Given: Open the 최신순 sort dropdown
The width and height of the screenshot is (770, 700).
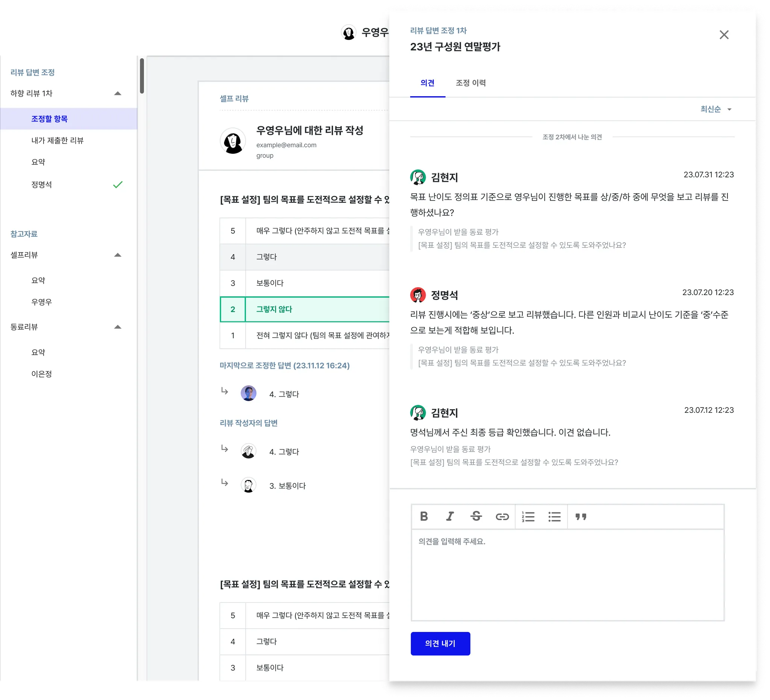Looking at the screenshot, I should pos(715,109).
